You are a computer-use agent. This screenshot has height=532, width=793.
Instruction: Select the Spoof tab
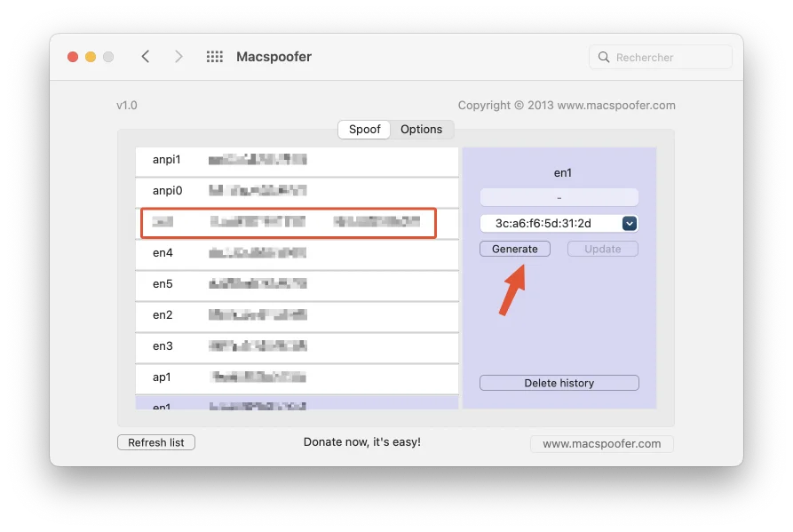point(364,129)
